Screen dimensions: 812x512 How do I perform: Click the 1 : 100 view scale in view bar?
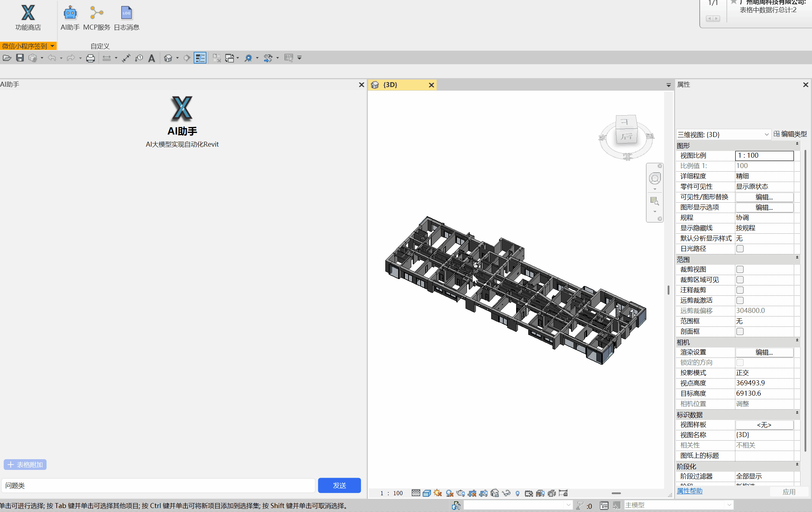pyautogui.click(x=391, y=493)
